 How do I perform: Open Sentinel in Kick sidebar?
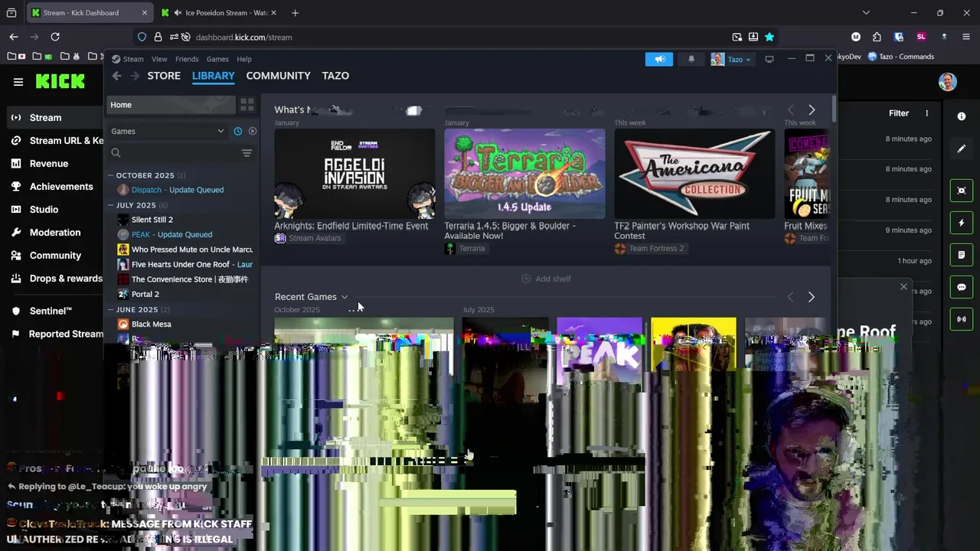coord(51,311)
